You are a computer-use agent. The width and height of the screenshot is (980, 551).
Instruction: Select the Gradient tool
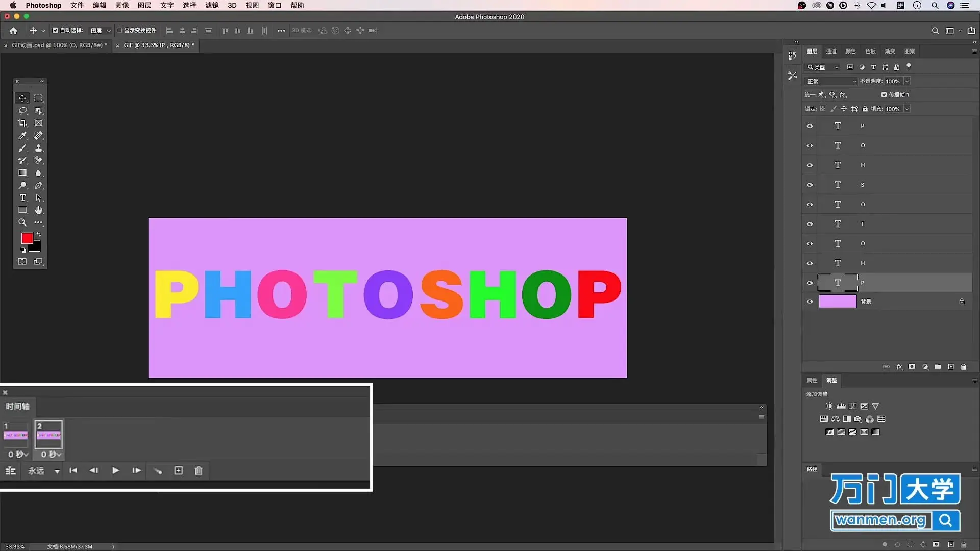tap(22, 173)
